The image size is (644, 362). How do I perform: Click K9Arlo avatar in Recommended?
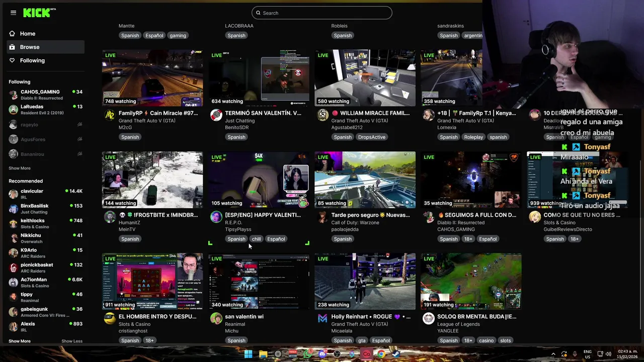click(14, 253)
